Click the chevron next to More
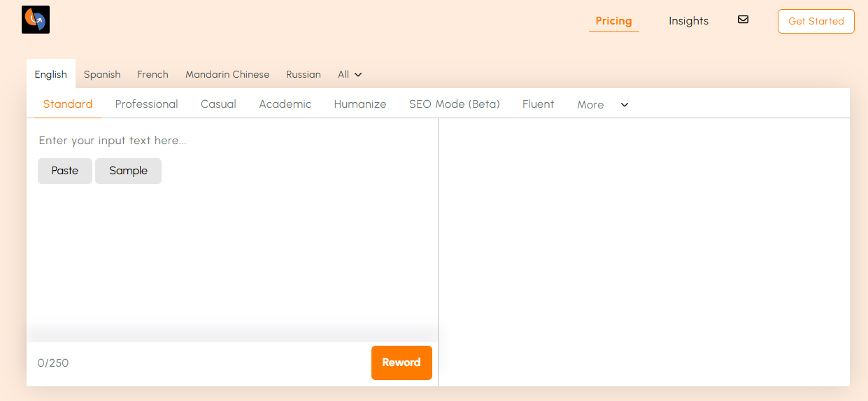The width and height of the screenshot is (868, 401). (x=625, y=105)
